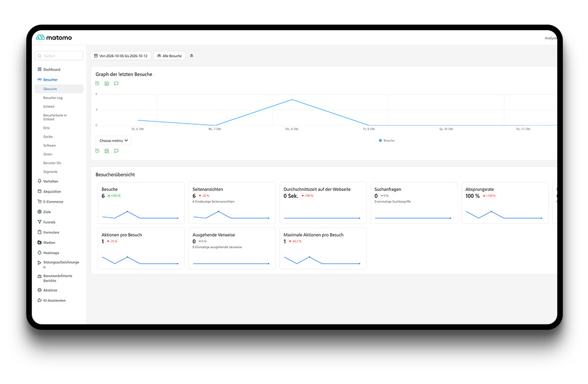Click the Ziele target icon

coord(39,212)
